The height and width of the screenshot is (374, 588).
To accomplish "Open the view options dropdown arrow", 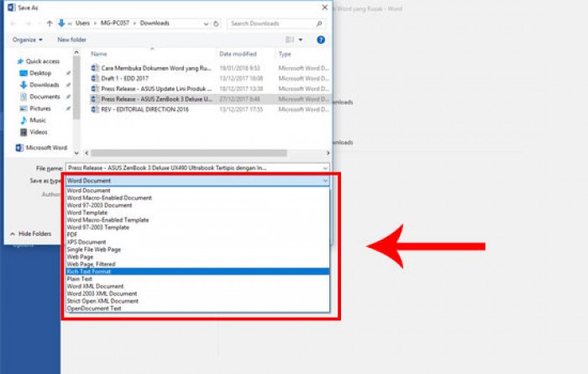I will tap(301, 40).
